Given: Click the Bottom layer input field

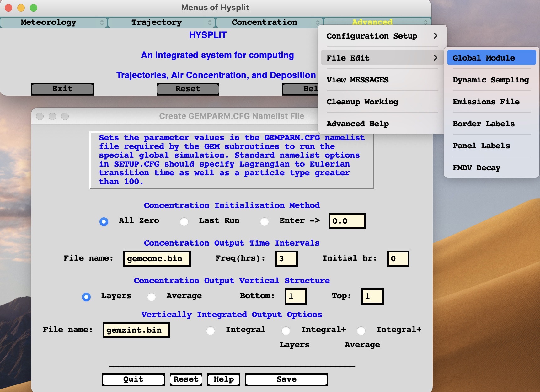Looking at the screenshot, I should (296, 296).
